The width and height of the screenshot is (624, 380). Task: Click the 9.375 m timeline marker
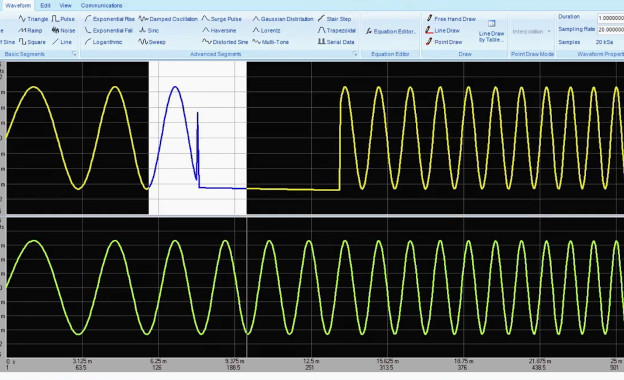[234, 361]
